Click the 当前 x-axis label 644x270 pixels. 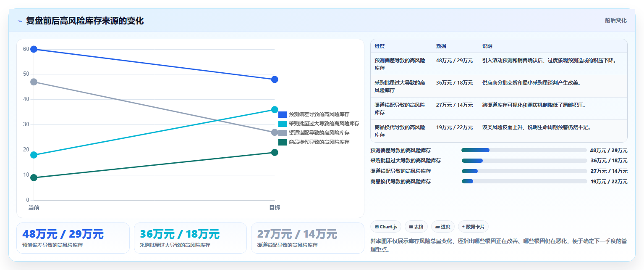click(x=34, y=208)
